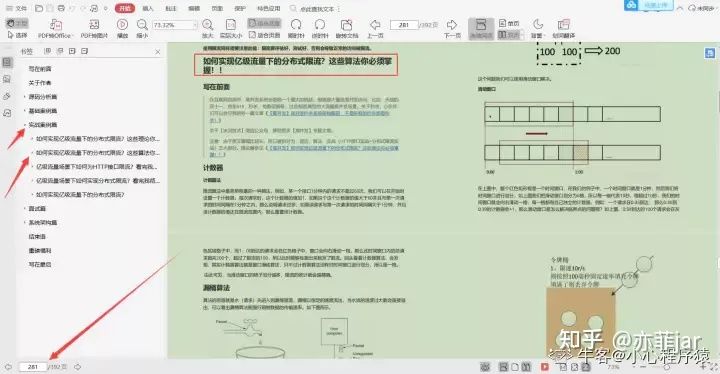The width and height of the screenshot is (720, 374).
Task: Open the attachments sidebar icon
Action: coord(7,96)
